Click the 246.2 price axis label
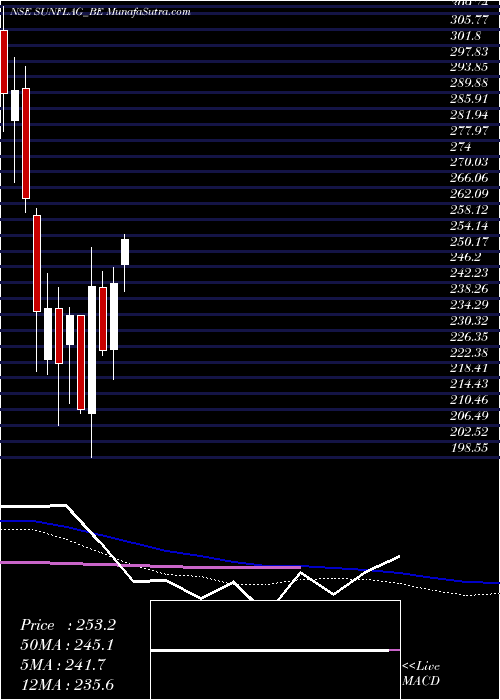500x700 pixels. point(466,257)
